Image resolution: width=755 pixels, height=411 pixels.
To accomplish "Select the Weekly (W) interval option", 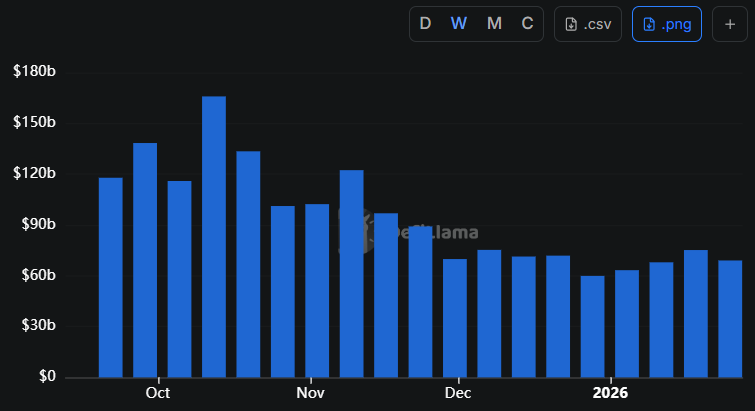I will pyautogui.click(x=459, y=24).
